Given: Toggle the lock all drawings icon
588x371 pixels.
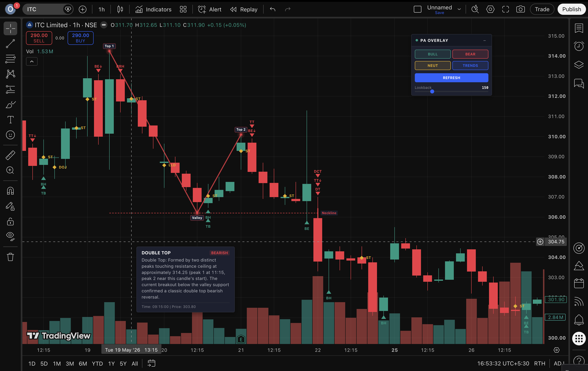Looking at the screenshot, I should (x=10, y=222).
